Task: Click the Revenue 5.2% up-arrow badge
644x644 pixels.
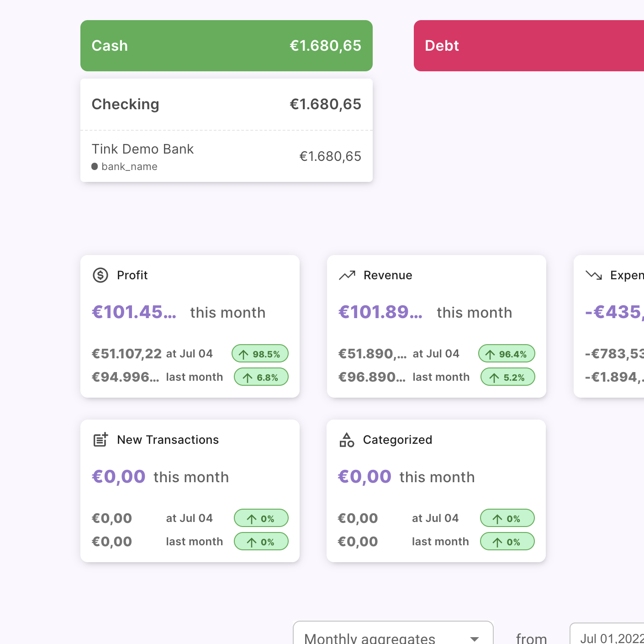Action: click(507, 377)
